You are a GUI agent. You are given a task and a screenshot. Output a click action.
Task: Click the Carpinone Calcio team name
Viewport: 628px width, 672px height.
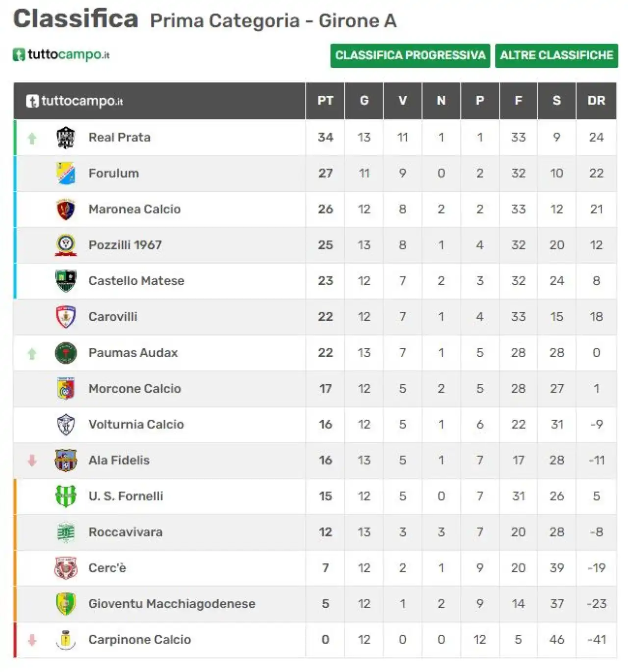tap(140, 639)
